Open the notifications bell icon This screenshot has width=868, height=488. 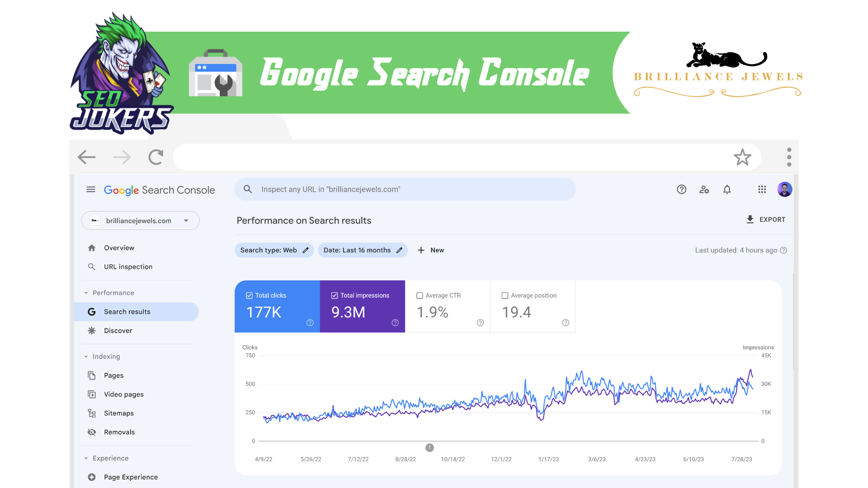pyautogui.click(x=727, y=189)
